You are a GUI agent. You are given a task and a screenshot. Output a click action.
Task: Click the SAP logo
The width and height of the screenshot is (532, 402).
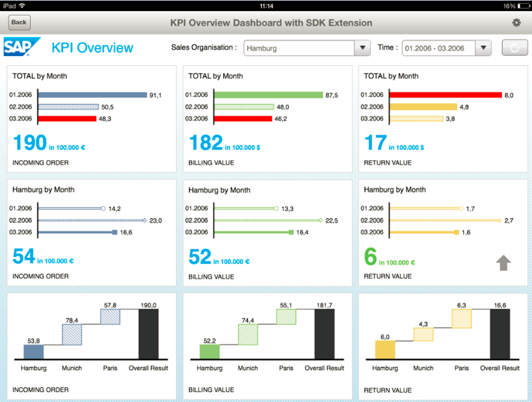pyautogui.click(x=22, y=47)
